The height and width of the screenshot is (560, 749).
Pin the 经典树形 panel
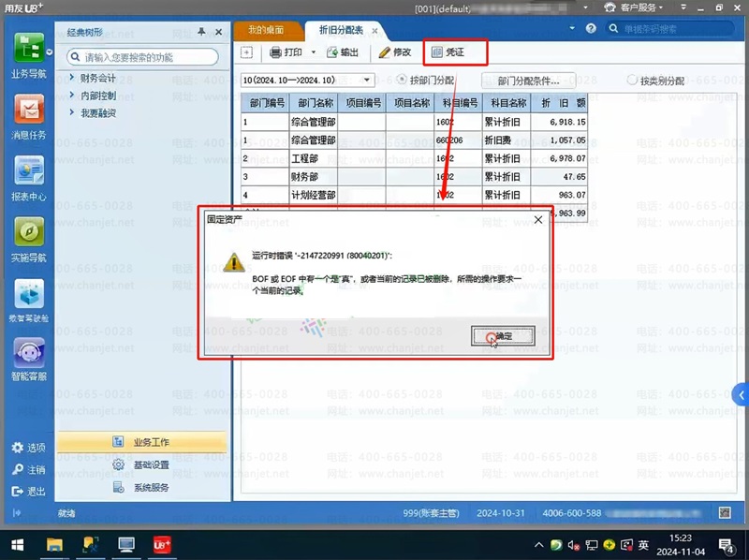coord(201,32)
